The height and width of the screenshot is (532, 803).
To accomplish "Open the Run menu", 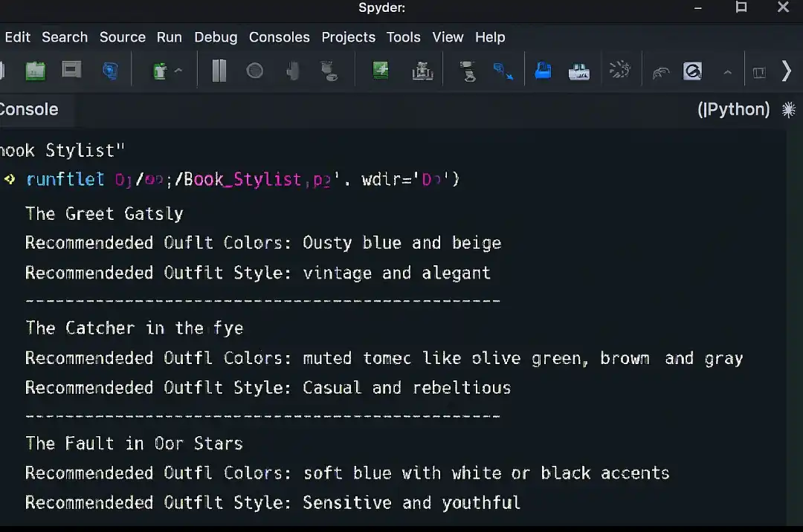I will point(169,37).
